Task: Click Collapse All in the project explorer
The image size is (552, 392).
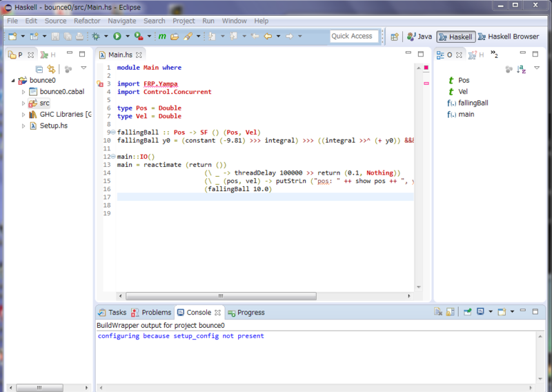Action: coord(39,69)
